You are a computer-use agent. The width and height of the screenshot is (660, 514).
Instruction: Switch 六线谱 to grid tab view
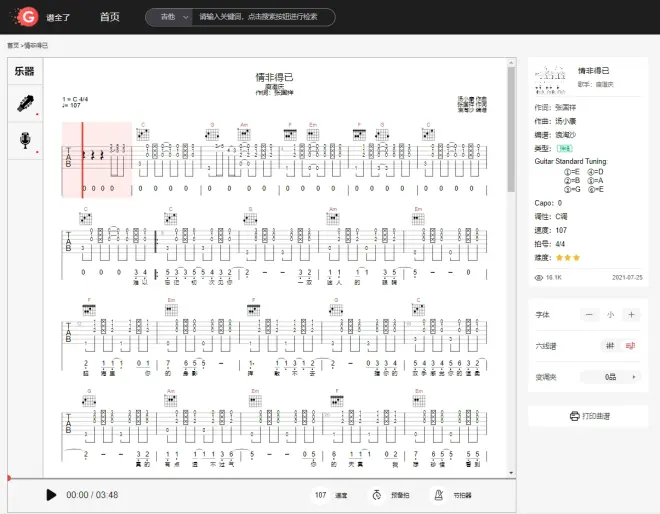coord(608,345)
